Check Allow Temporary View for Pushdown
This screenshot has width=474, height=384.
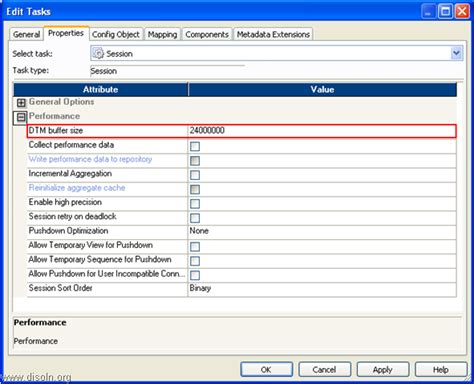coord(195,247)
